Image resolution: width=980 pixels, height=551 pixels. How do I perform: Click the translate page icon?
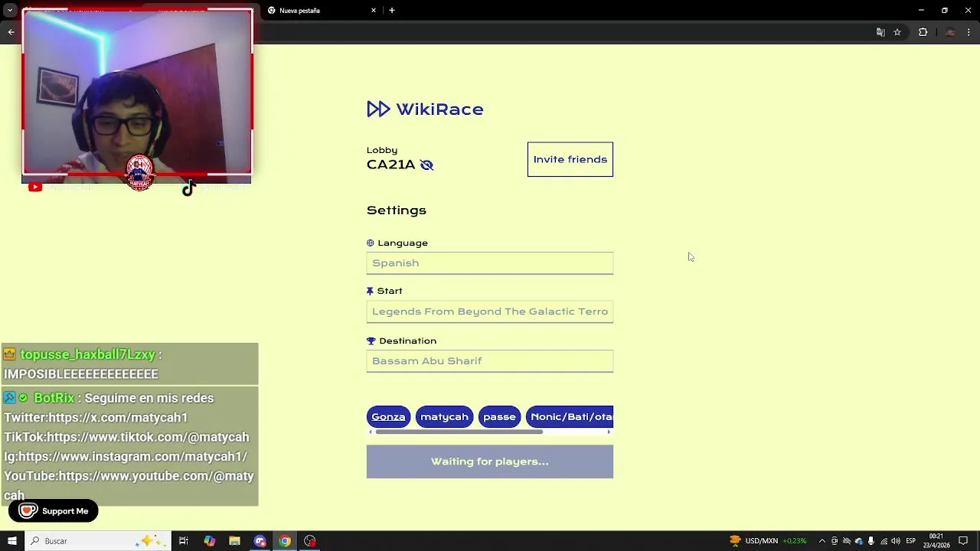880,32
